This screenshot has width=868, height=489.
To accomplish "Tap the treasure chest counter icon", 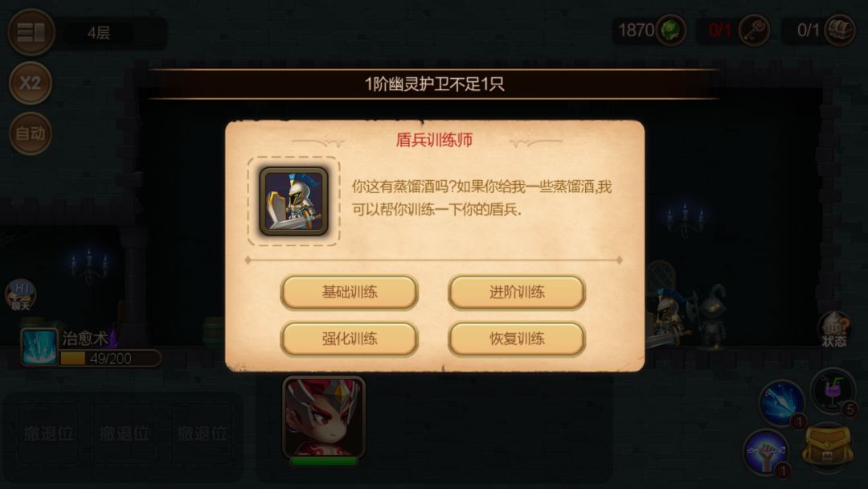I will 840,30.
